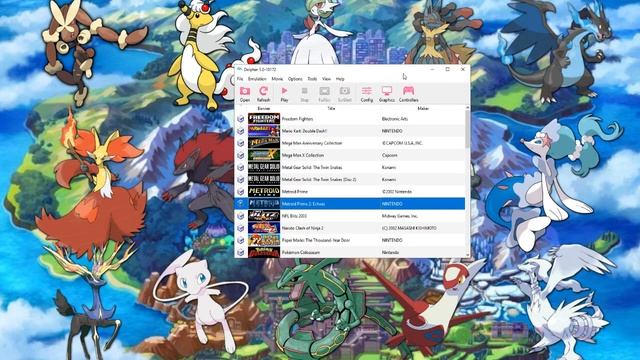Screen dimensions: 640x360
Task: Open the File menu
Action: [x=240, y=79]
